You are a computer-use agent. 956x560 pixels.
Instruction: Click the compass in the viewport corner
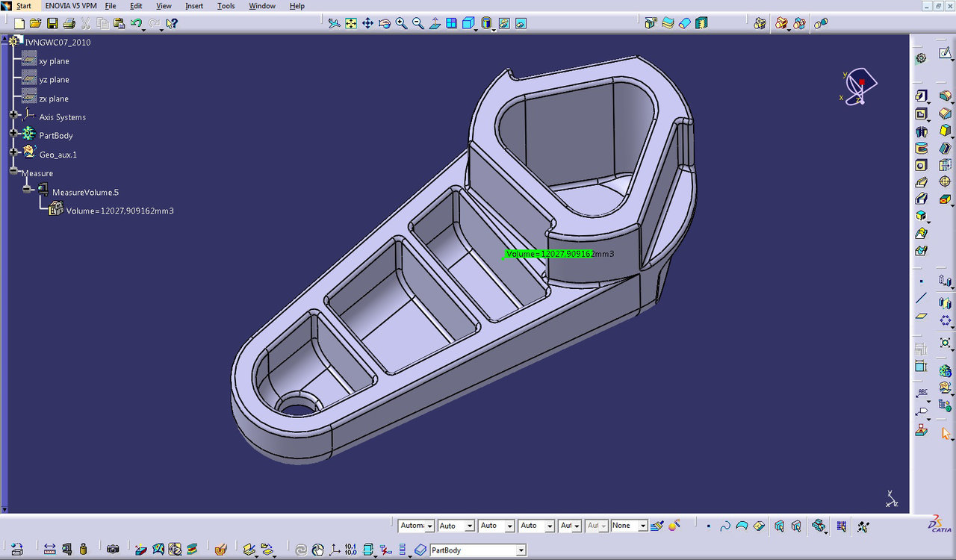click(860, 86)
